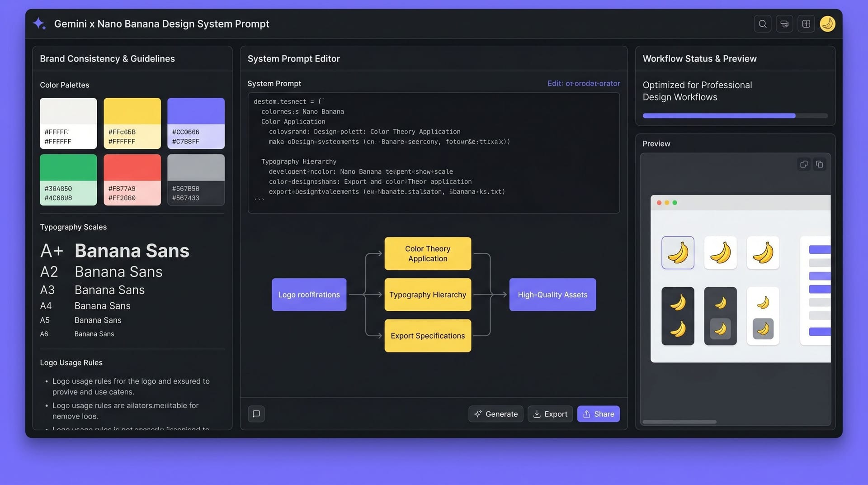Pick the purple #CC0666 color swatch
Image resolution: width=868 pixels, height=485 pixels.
pos(196,123)
